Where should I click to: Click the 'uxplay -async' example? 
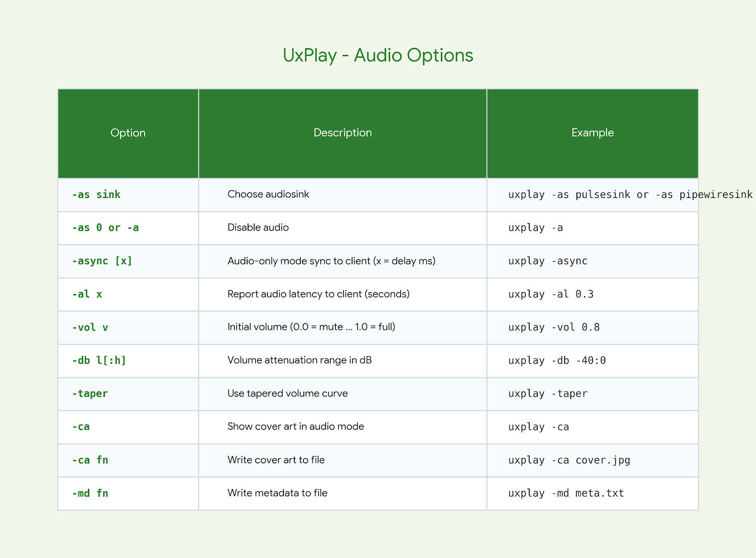pos(548,261)
